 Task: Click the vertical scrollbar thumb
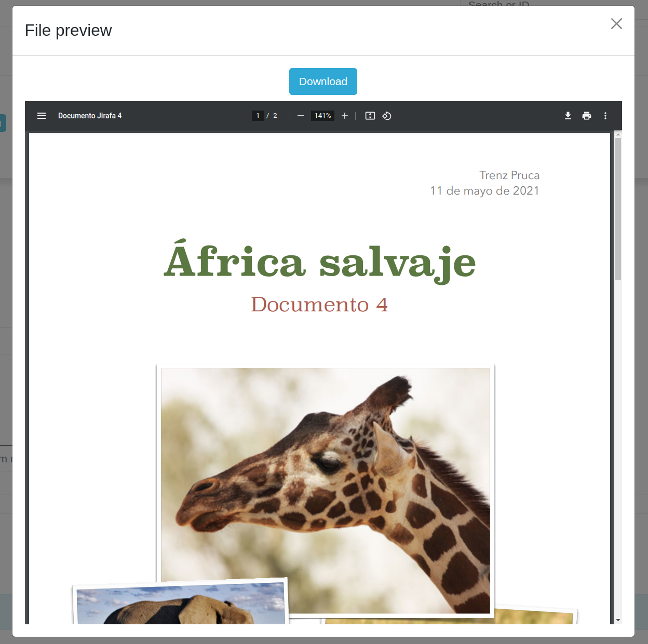tap(618, 208)
